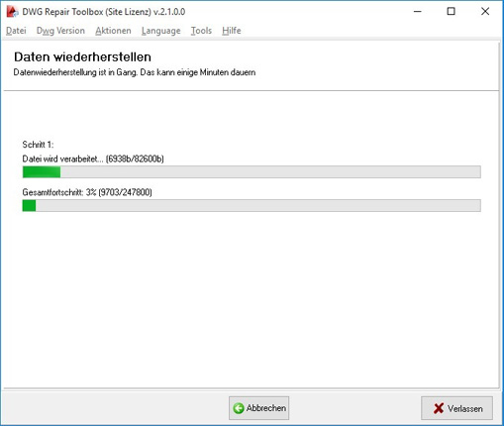Open the Language menu

pos(161,31)
